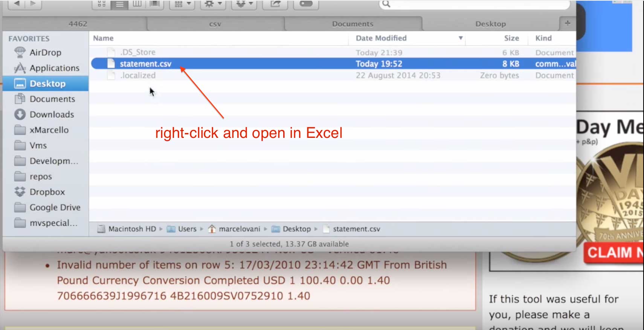The image size is (644, 330).
Task: Select the .DS_Store file row
Action: tap(333, 52)
